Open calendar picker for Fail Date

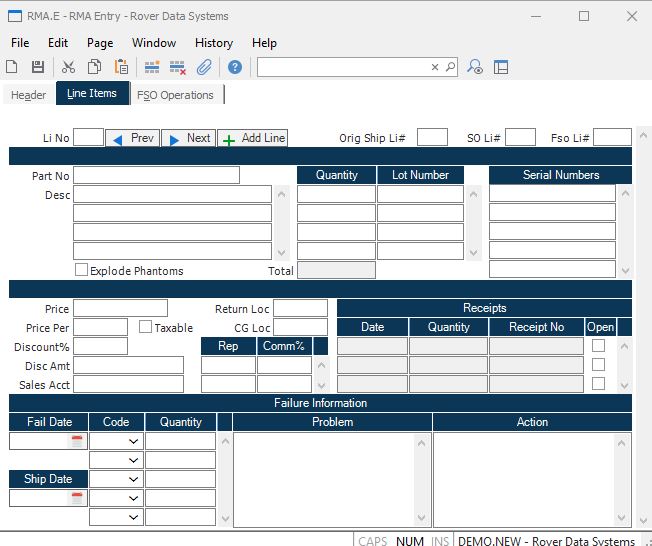pyautogui.click(x=77, y=441)
